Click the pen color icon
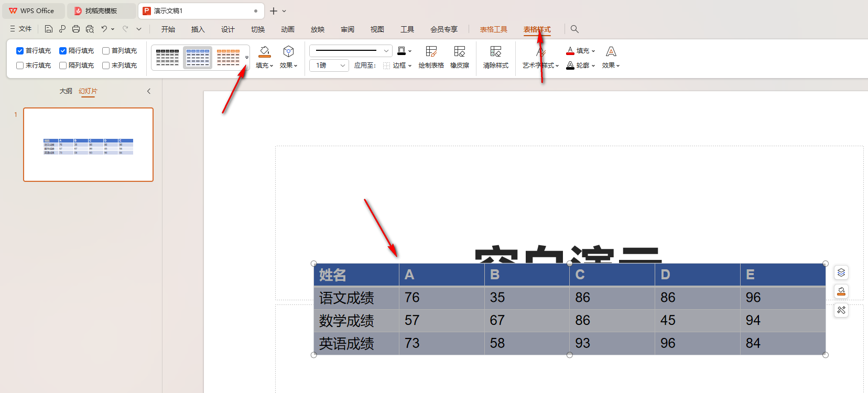 402,51
